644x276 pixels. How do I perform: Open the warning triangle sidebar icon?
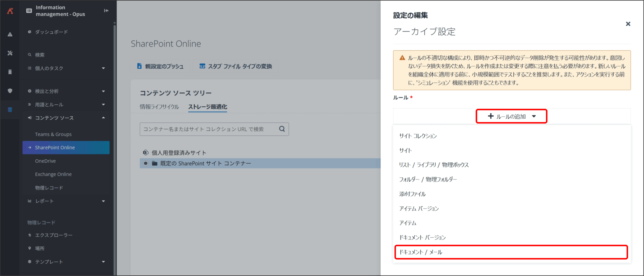pos(10,34)
